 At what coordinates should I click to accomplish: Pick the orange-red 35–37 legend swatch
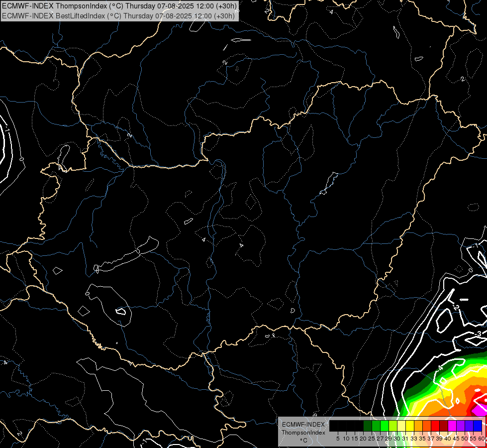[427, 426]
